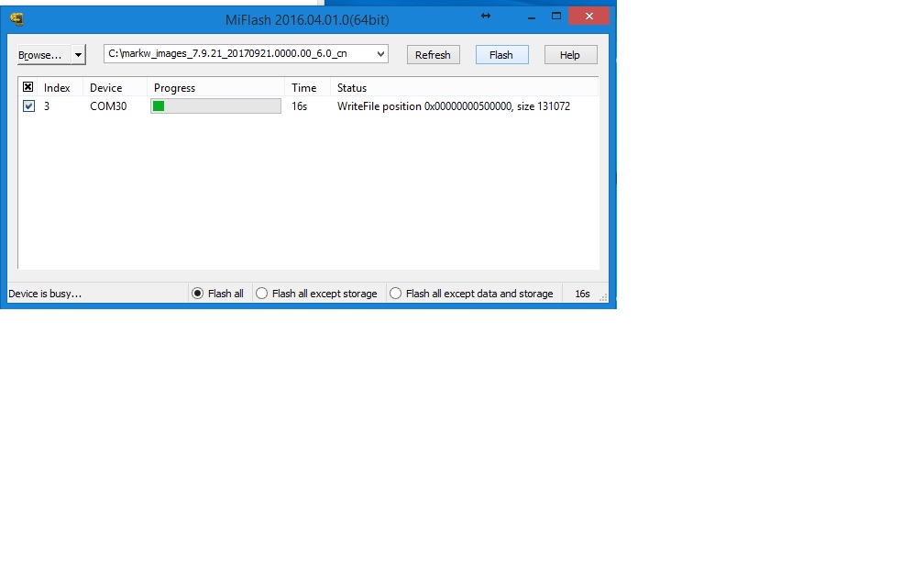Select the COM30 device cell
Screen dimensions: 924x578
pyautogui.click(x=108, y=106)
